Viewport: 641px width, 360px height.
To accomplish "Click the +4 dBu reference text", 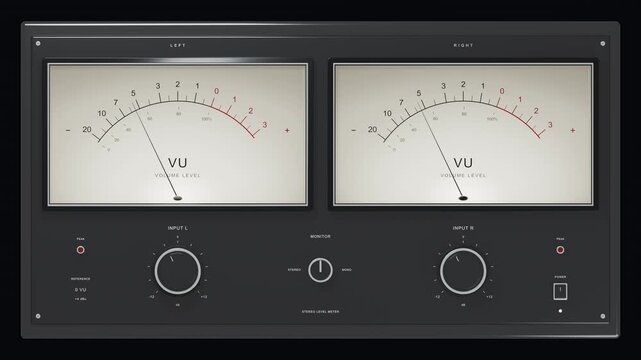I will (81, 299).
